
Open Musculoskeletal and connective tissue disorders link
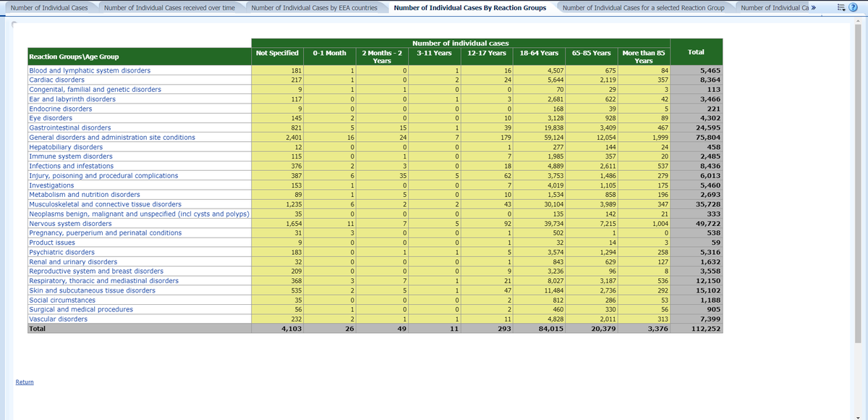105,204
